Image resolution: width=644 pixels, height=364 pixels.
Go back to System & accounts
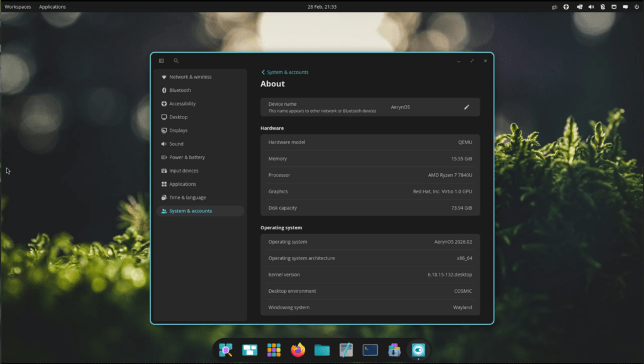coord(286,72)
